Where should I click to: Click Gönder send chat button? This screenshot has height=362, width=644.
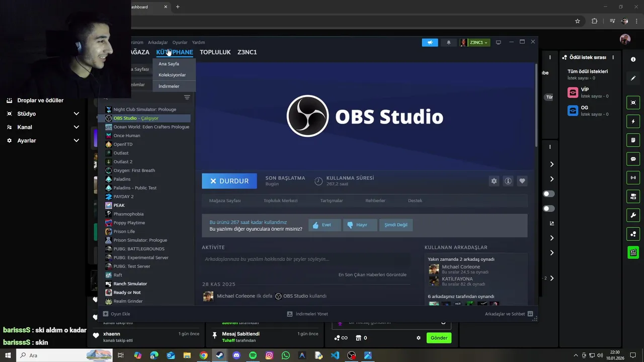(439, 338)
